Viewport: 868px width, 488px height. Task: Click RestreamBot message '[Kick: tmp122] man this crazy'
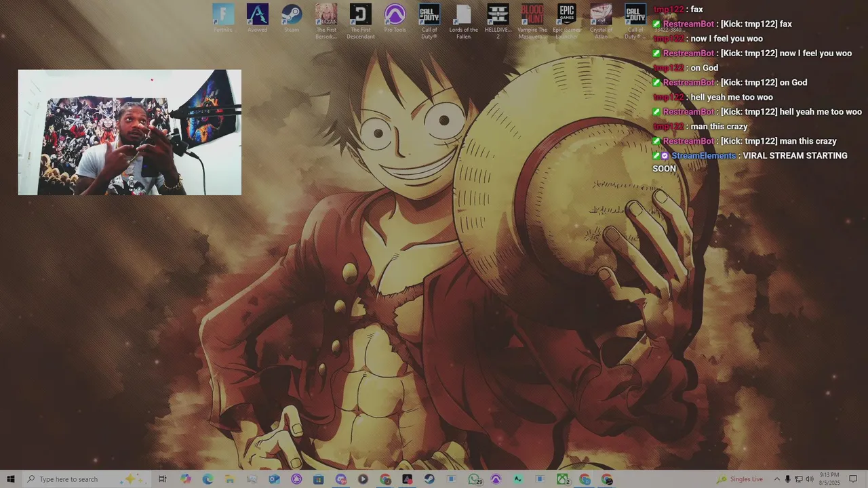745,141
